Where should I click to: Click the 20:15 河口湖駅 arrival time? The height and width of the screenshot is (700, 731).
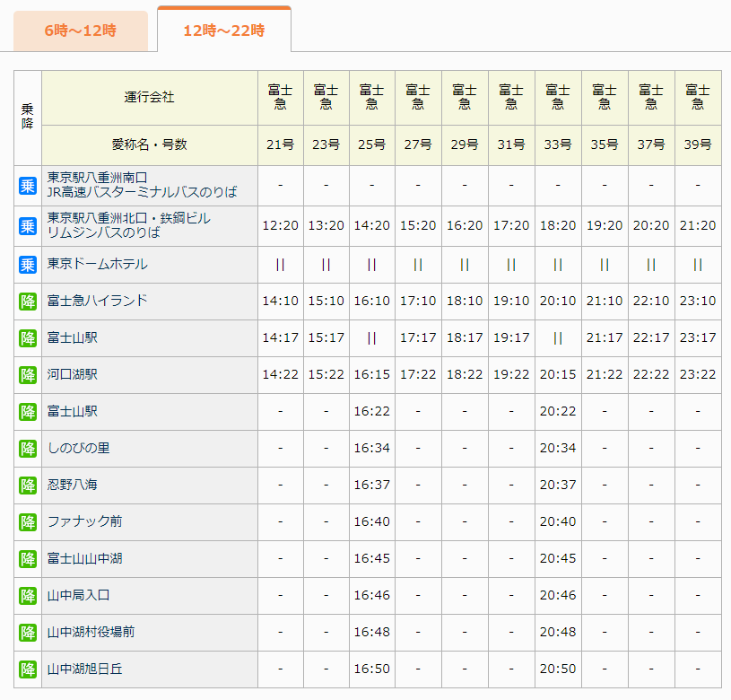[558, 374]
